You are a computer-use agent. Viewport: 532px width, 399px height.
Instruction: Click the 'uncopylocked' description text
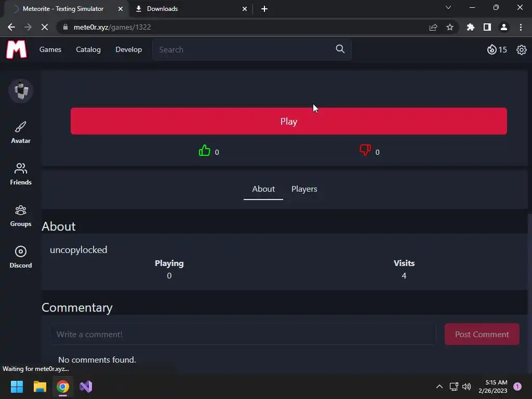[78, 250]
